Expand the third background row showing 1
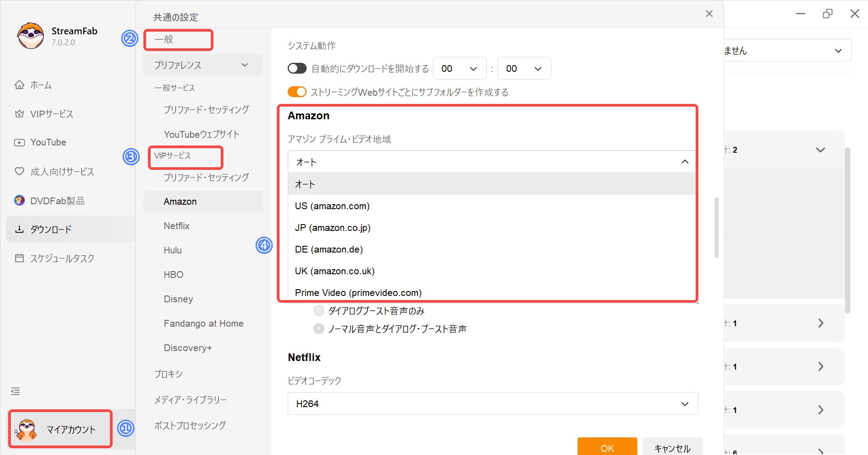Viewport: 868px width, 455px height. [821, 410]
